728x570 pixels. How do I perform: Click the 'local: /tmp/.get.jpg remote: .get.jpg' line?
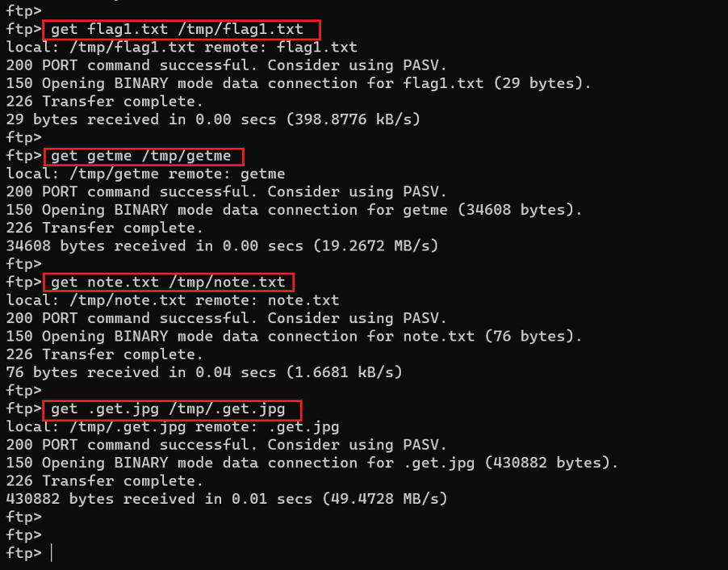[173, 426]
